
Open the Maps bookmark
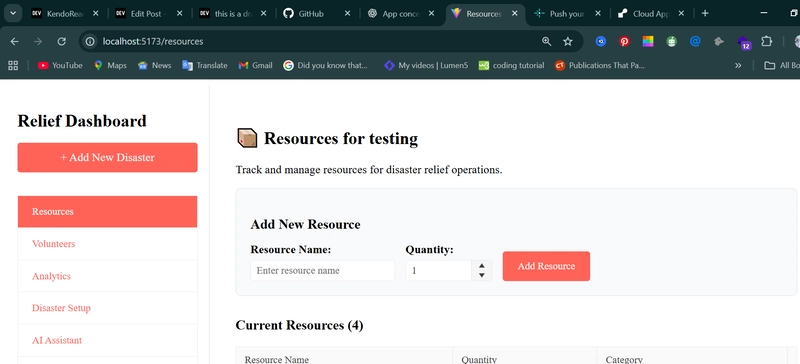(110, 65)
